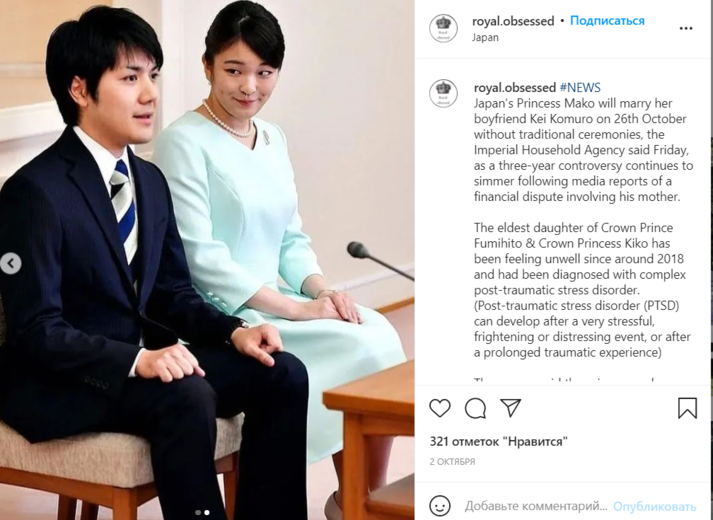Open the #NEWS hashtag link
The image size is (713, 520).
pos(580,87)
